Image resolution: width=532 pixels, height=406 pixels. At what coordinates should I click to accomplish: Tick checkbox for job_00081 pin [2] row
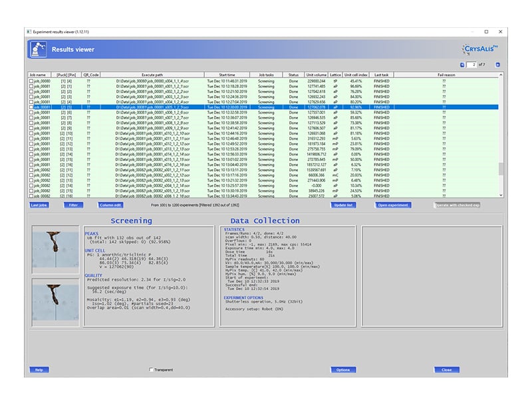point(31,92)
